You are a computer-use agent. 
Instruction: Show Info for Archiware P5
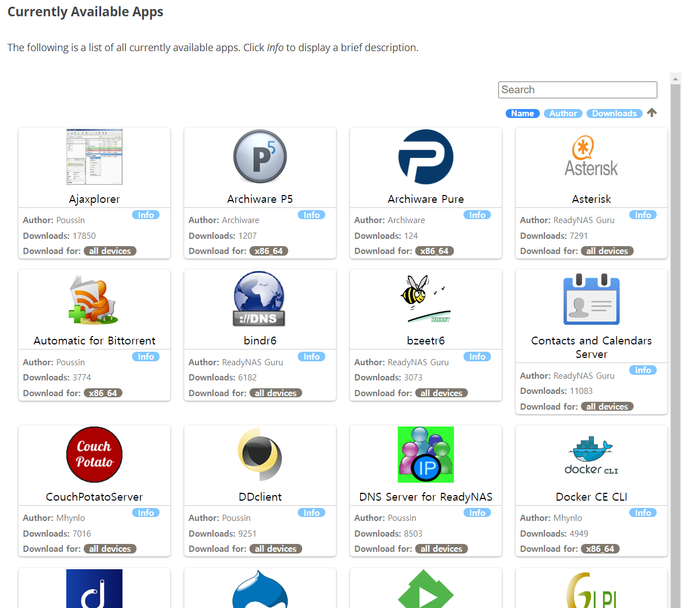(x=312, y=215)
